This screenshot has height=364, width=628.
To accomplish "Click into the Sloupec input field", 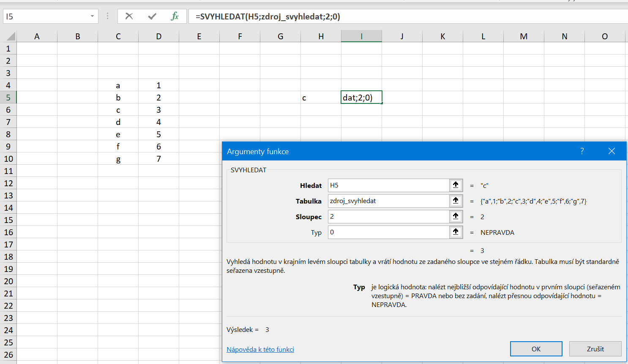I will coord(388,217).
